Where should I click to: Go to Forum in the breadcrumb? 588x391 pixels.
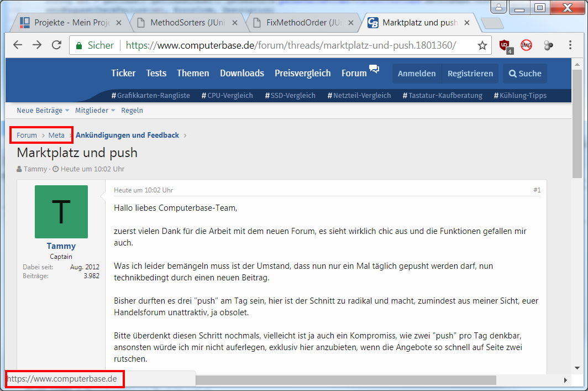tap(27, 135)
